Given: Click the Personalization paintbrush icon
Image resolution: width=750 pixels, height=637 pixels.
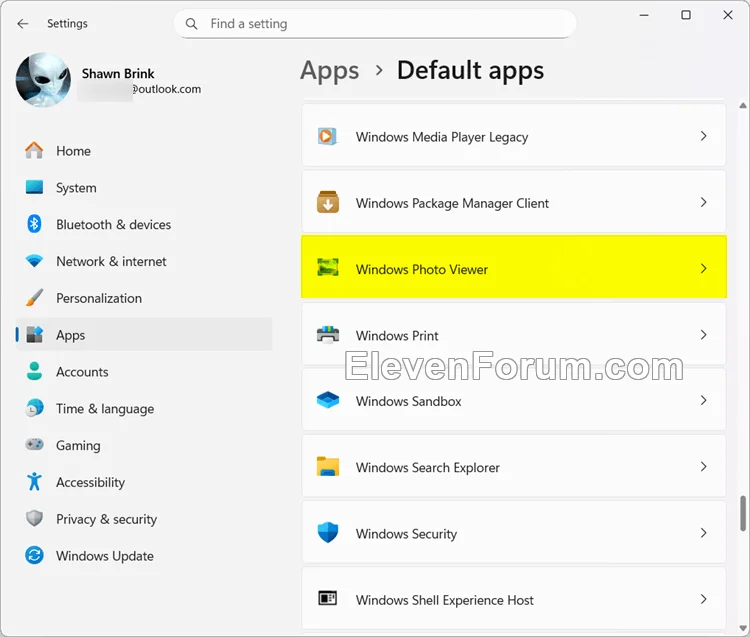Looking at the screenshot, I should (x=34, y=297).
